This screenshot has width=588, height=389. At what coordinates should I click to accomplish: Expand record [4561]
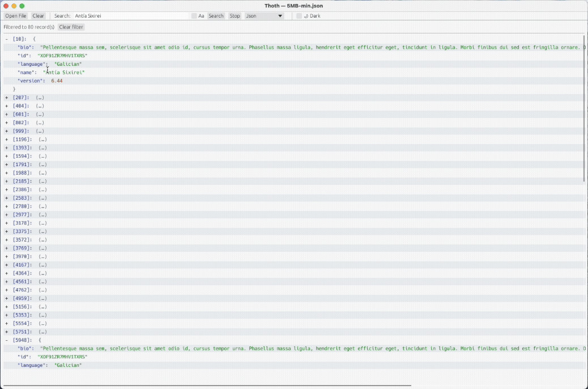pos(6,282)
